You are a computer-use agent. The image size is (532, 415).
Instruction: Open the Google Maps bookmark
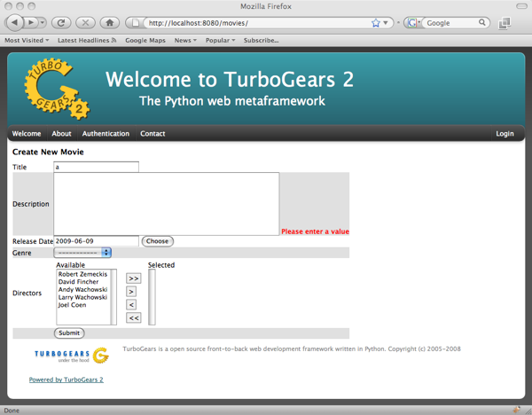point(145,41)
